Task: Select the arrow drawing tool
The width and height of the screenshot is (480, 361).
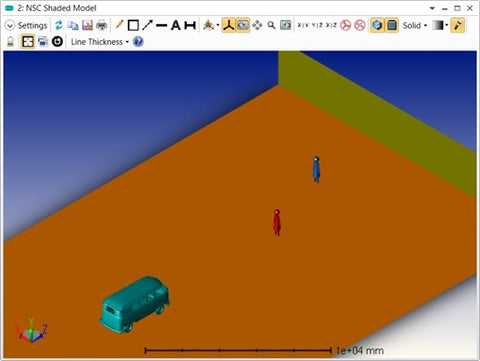Action: pyautogui.click(x=147, y=25)
